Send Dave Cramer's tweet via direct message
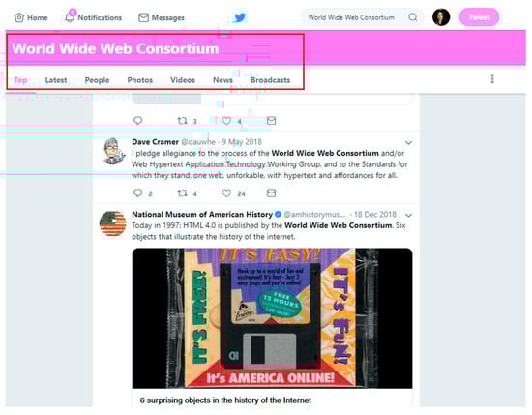Viewport: 532px width, 415px height. click(x=271, y=193)
